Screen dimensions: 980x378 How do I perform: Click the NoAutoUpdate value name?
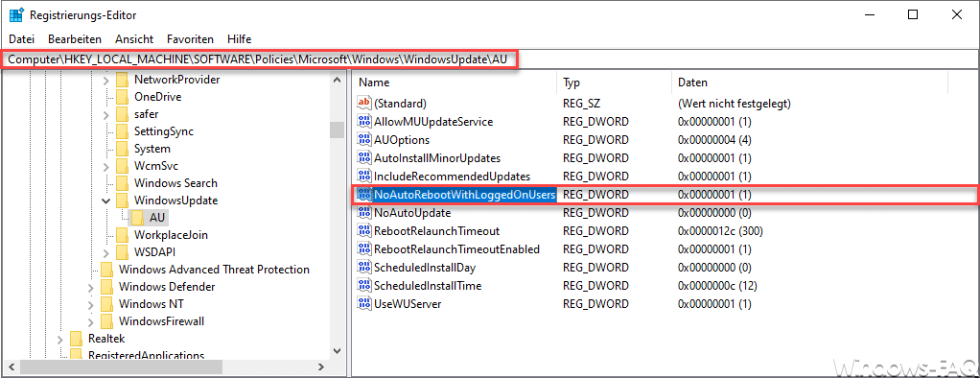tap(411, 213)
